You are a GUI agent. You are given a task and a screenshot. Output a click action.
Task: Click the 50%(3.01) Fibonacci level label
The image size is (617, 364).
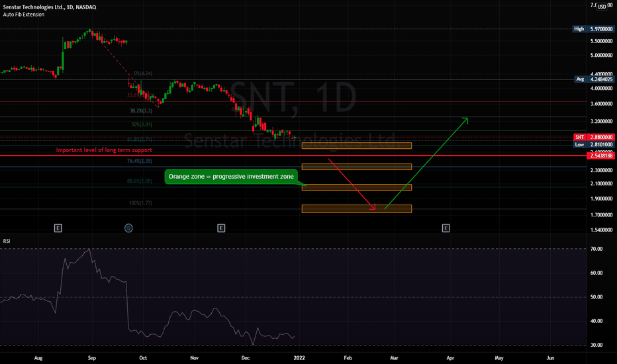[x=142, y=124]
